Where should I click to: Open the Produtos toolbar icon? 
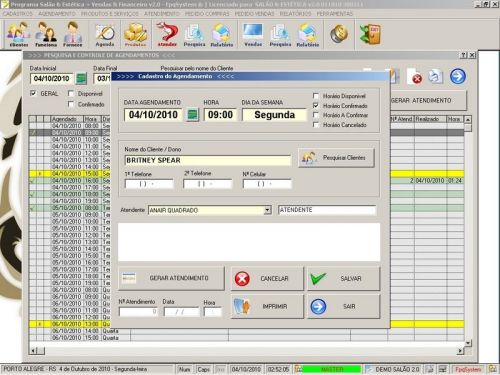pos(135,34)
